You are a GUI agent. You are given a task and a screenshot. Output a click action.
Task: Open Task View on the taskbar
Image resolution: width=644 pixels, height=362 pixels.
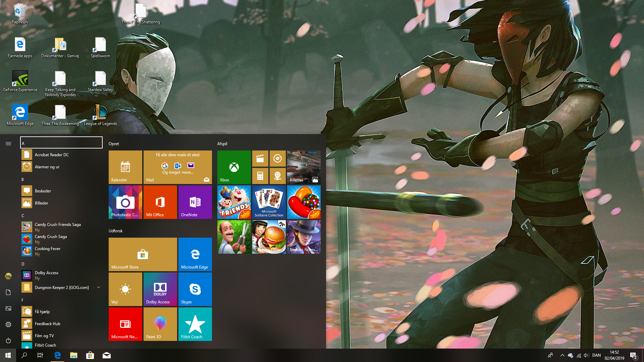click(x=40, y=355)
